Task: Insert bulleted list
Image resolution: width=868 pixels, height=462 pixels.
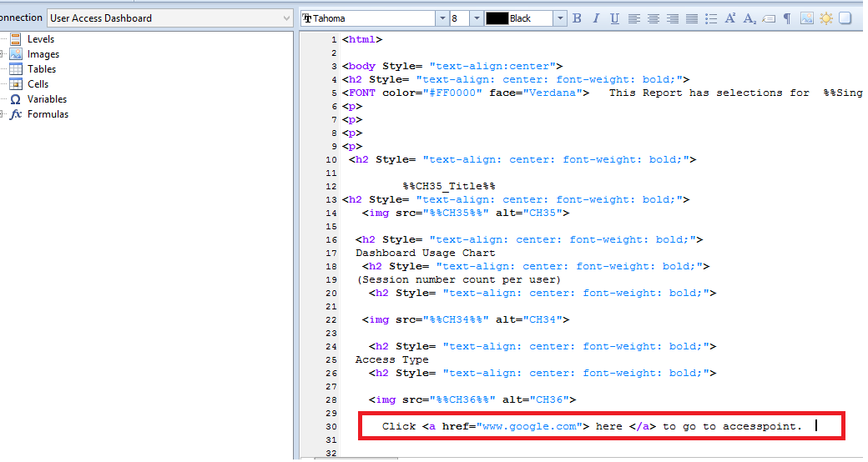Action: pos(711,18)
